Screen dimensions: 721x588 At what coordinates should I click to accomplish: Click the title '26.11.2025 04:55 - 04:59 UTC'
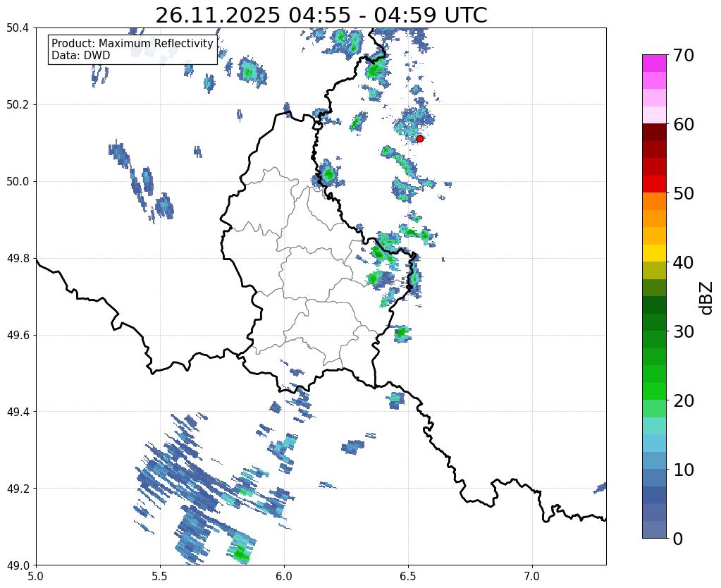(x=321, y=16)
